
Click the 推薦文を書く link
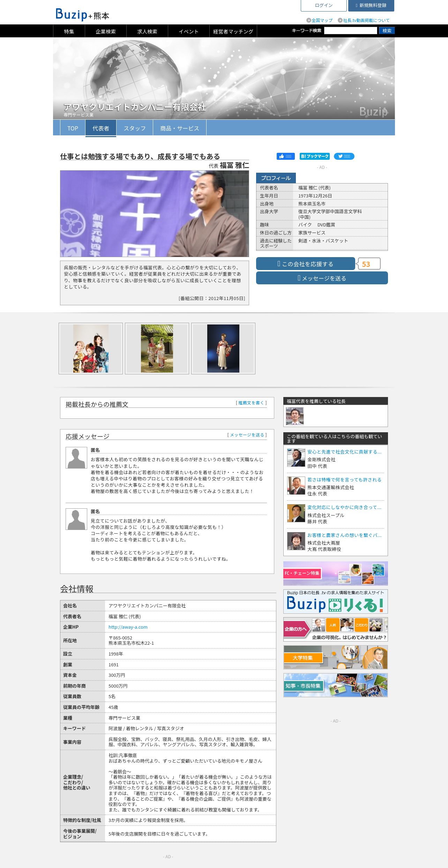coord(251,403)
